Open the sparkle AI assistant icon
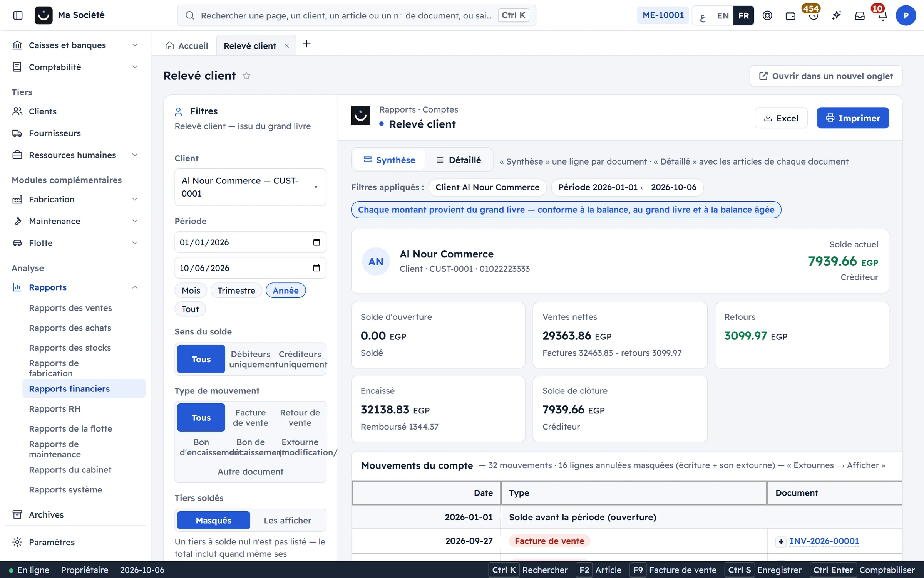The image size is (924, 578). [836, 15]
